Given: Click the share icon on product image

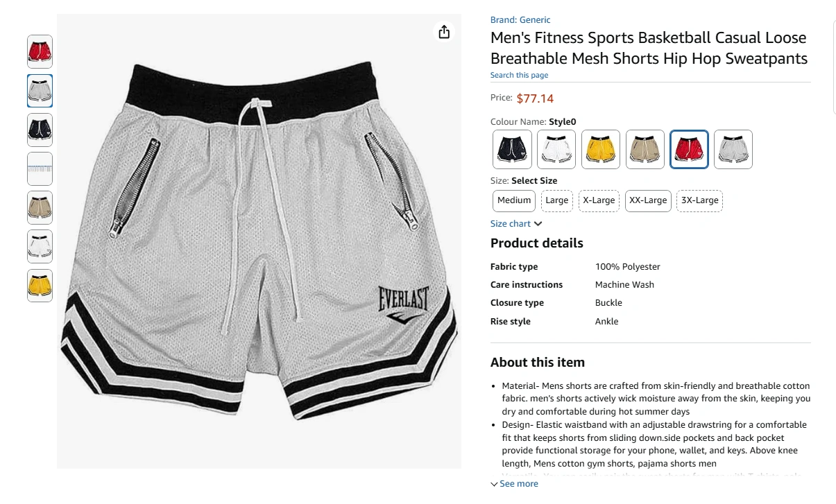Looking at the screenshot, I should pos(444,32).
